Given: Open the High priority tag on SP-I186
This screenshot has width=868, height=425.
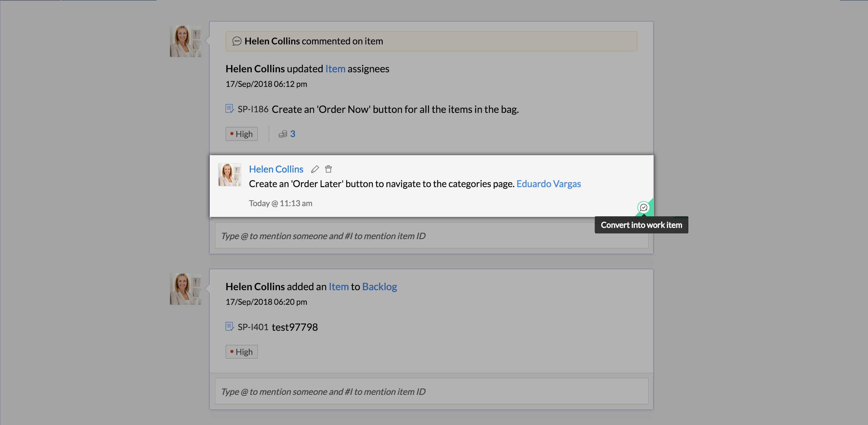Looking at the screenshot, I should (241, 134).
